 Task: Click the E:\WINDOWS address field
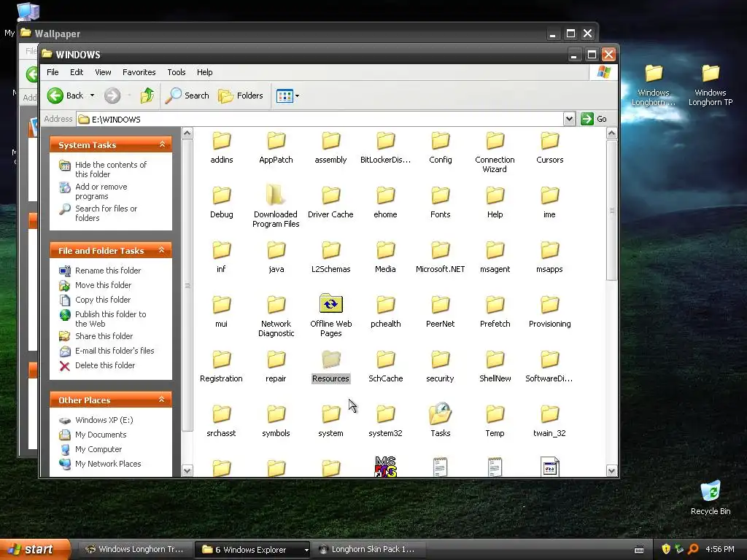click(x=320, y=119)
